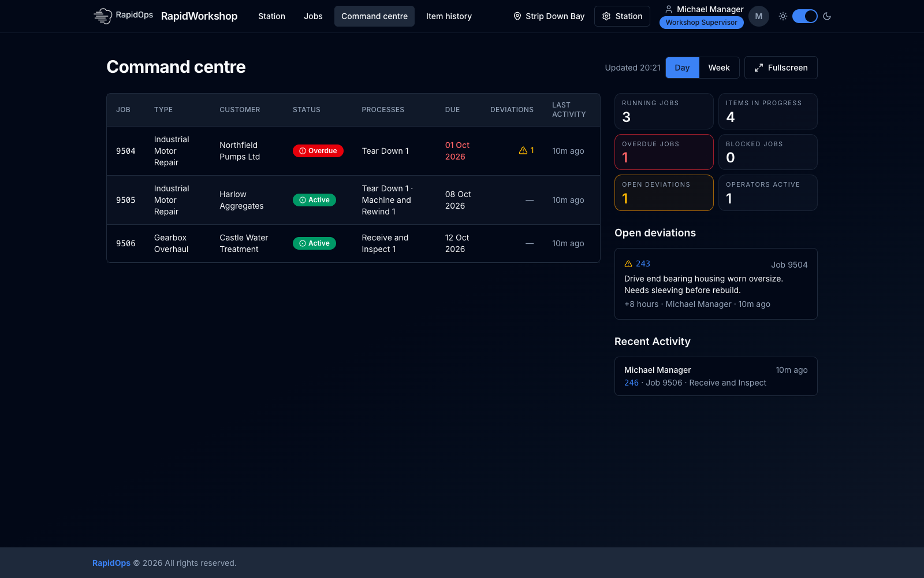This screenshot has height=578, width=924.
Task: Click the RapidWorkshop brand title
Action: click(x=199, y=16)
